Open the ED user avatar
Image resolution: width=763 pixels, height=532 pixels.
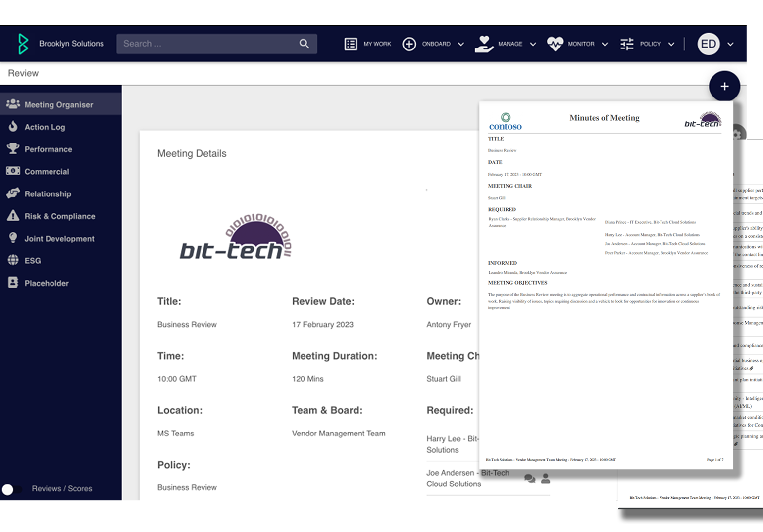708,44
